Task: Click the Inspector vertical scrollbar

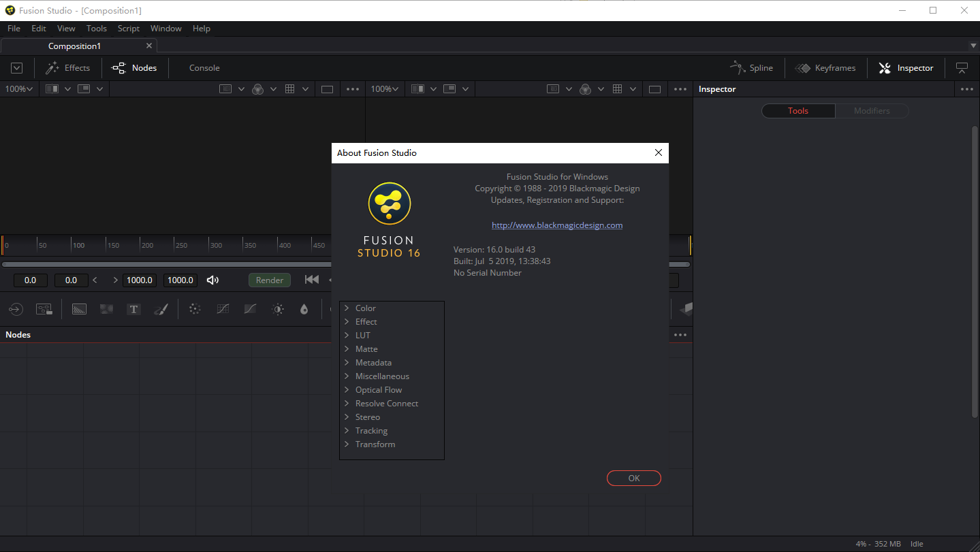Action: [x=975, y=272]
